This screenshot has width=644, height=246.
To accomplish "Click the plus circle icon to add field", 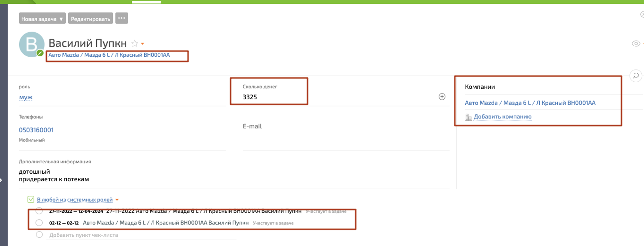I will pos(442,97).
